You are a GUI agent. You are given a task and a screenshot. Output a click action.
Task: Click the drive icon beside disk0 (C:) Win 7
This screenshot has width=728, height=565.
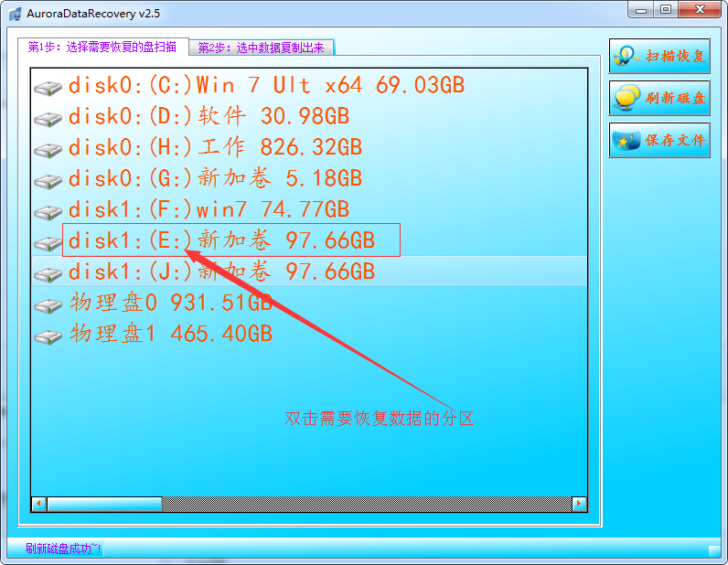click(x=48, y=87)
